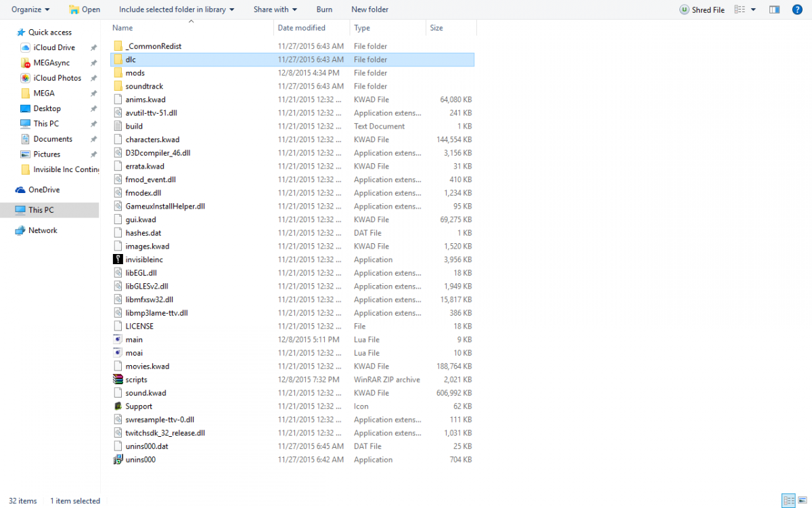Viewport: 812px width, 508px height.
Task: Click the Shred File button
Action: pos(702,9)
